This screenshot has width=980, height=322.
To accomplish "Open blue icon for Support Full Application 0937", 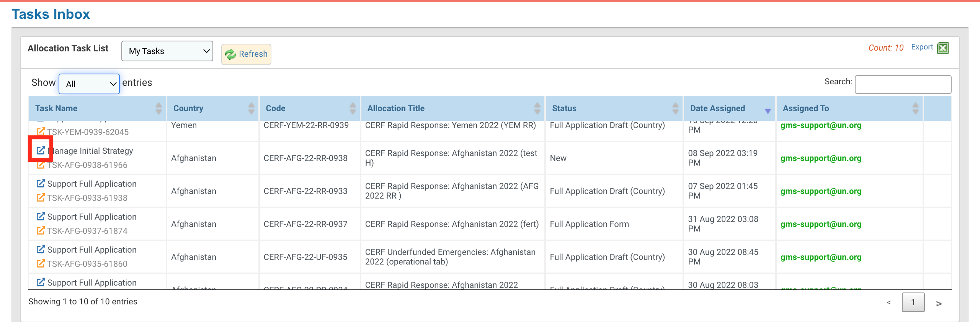I will pyautogui.click(x=41, y=217).
